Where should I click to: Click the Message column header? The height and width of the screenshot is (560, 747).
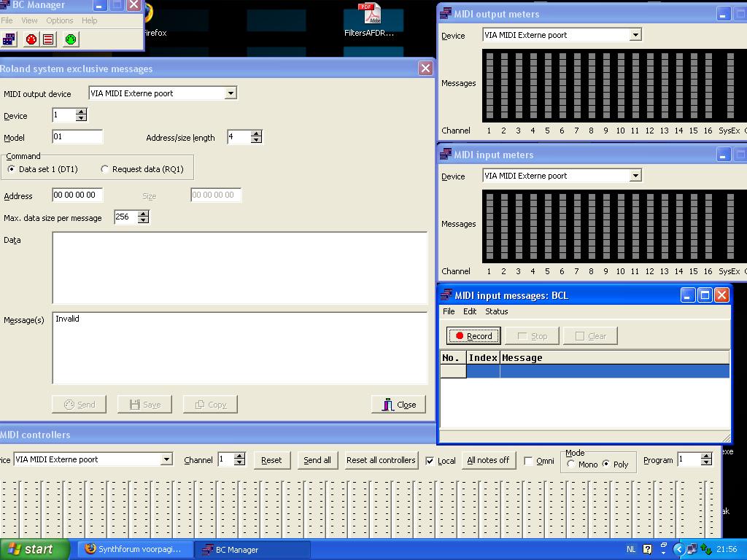tap(614, 357)
